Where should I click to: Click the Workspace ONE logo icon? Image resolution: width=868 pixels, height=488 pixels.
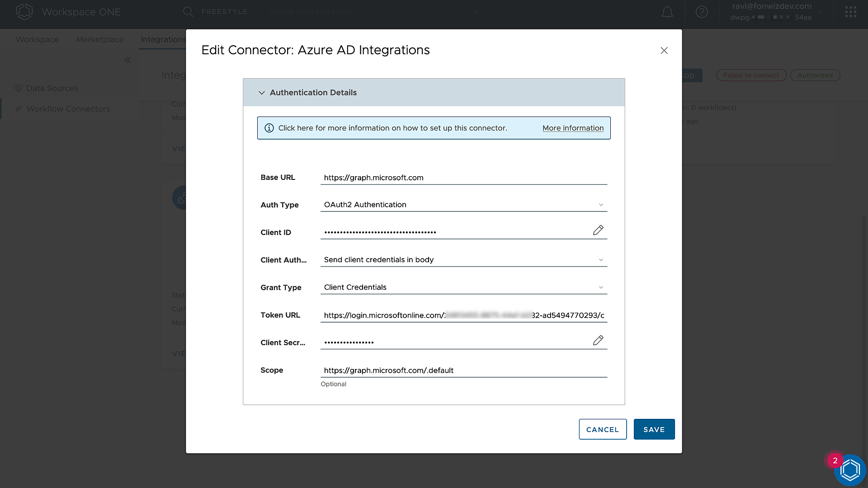click(24, 12)
